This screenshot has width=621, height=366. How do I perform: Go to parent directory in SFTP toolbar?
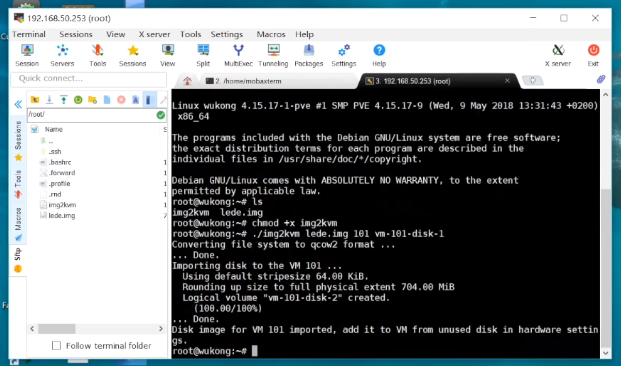point(35,100)
